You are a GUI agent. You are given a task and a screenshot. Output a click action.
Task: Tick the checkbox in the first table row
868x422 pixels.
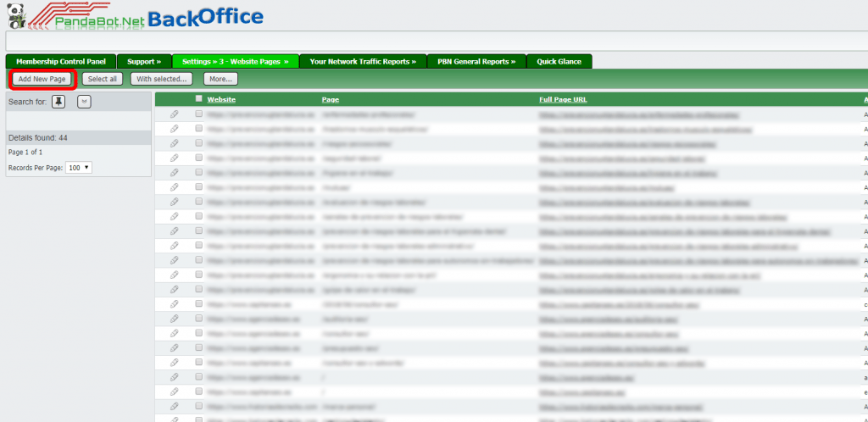click(x=198, y=114)
